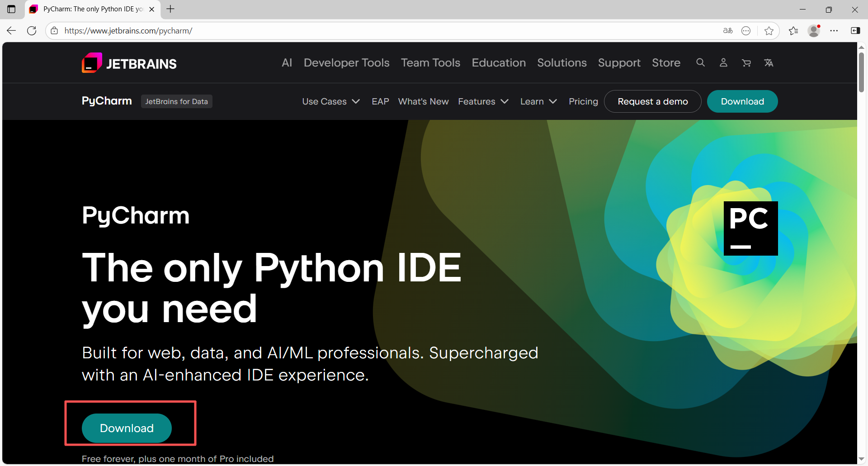Select the PyCharm page tab
This screenshot has height=466, width=868.
click(x=93, y=9)
